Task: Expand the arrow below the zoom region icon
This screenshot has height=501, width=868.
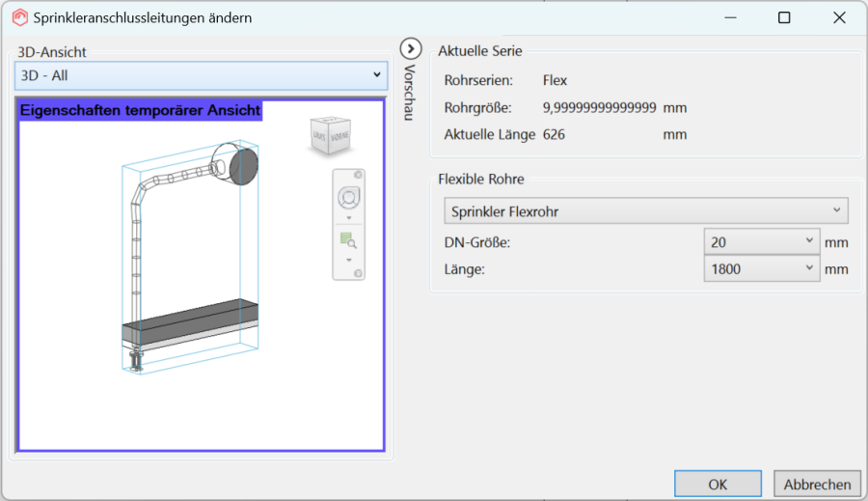Action: click(349, 260)
